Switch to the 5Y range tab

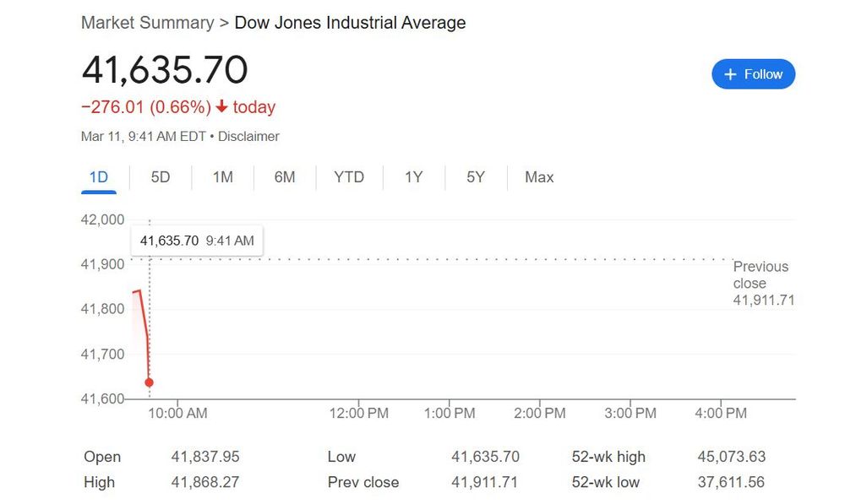click(x=476, y=177)
